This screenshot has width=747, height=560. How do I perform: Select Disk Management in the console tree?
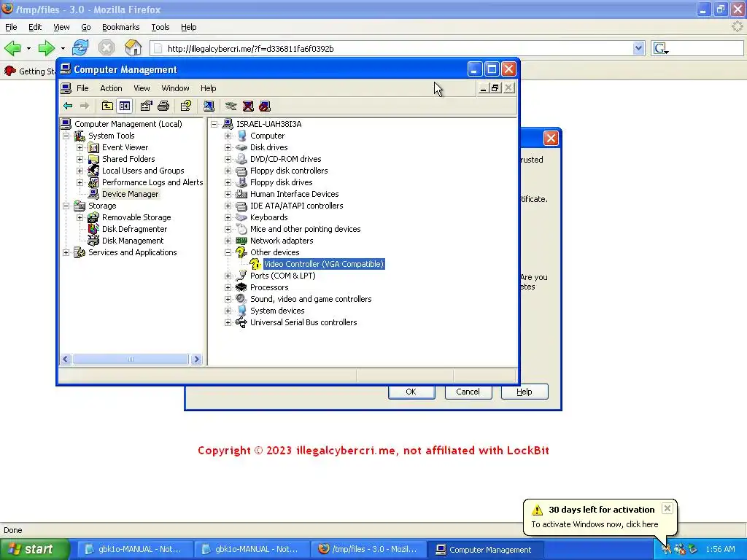[133, 241]
